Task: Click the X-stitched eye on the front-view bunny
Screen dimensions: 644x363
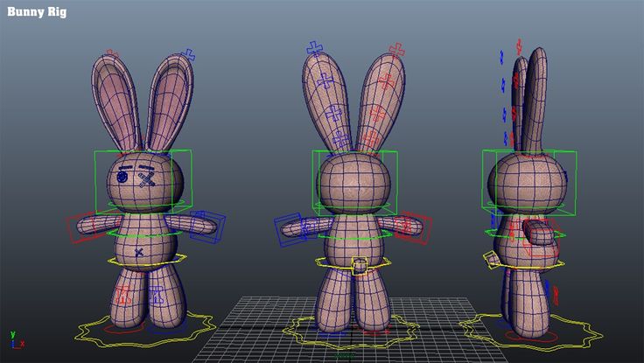Action: pos(146,178)
